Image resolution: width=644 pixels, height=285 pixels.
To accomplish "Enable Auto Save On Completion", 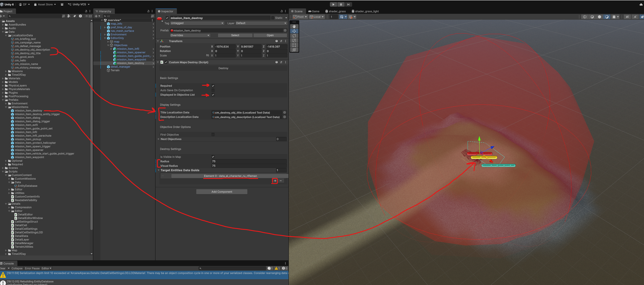I will coord(213,90).
